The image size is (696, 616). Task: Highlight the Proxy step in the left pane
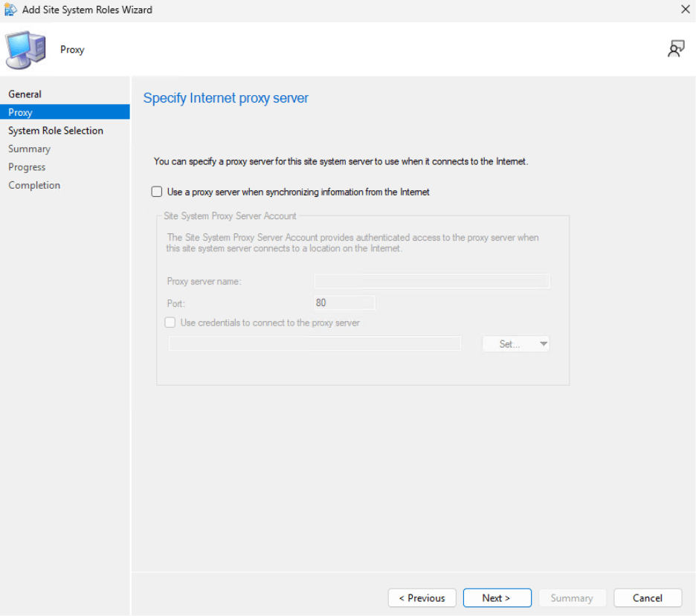19,112
